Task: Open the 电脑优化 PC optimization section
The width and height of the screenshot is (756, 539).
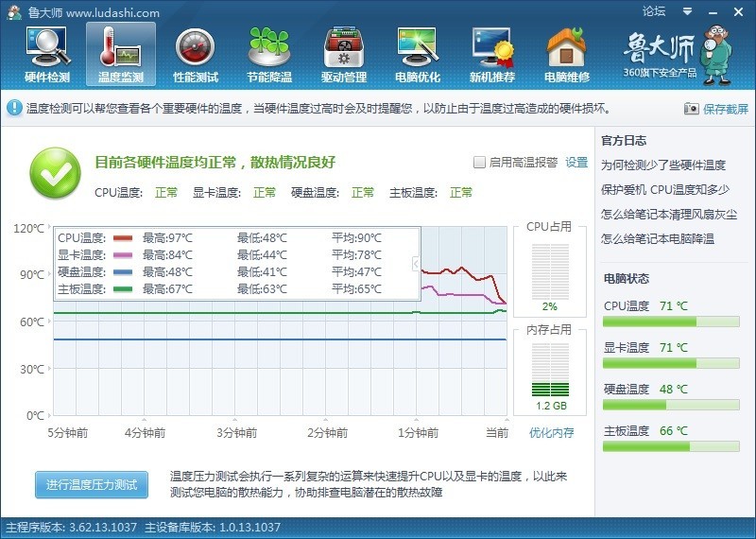Action: 418,55
